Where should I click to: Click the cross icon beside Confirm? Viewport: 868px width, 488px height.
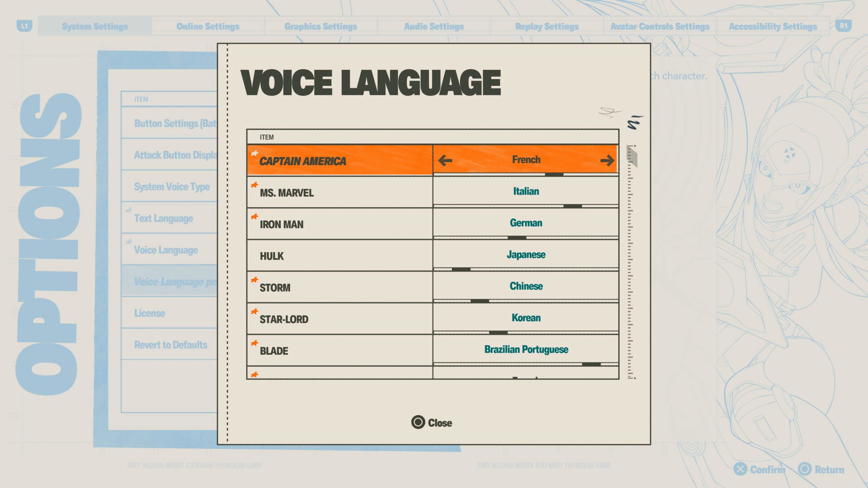pyautogui.click(x=740, y=469)
